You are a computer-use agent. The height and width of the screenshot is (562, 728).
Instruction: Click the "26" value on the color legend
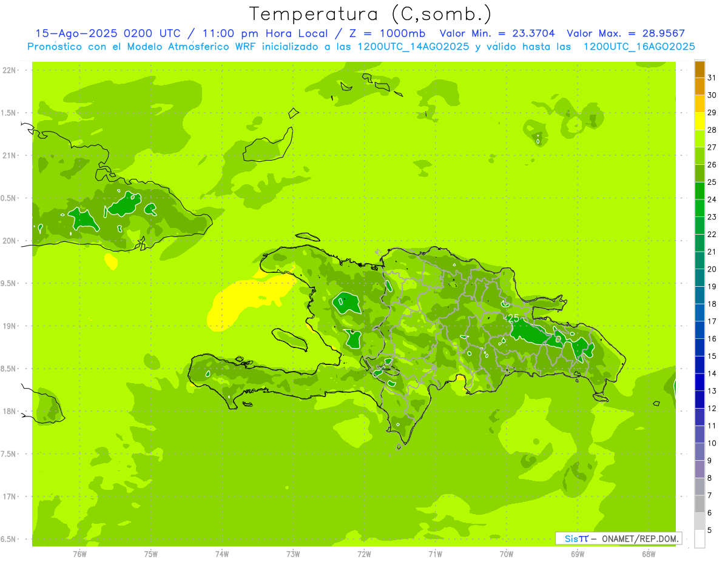click(x=712, y=164)
